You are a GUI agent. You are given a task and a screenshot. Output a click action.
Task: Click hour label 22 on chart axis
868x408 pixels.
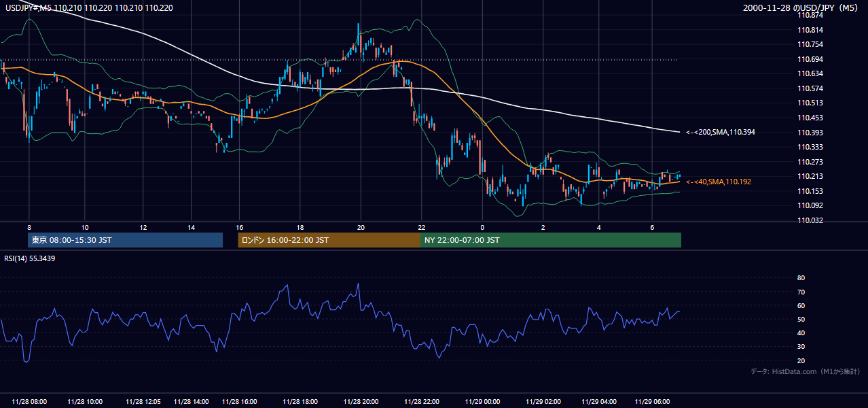pyautogui.click(x=422, y=226)
